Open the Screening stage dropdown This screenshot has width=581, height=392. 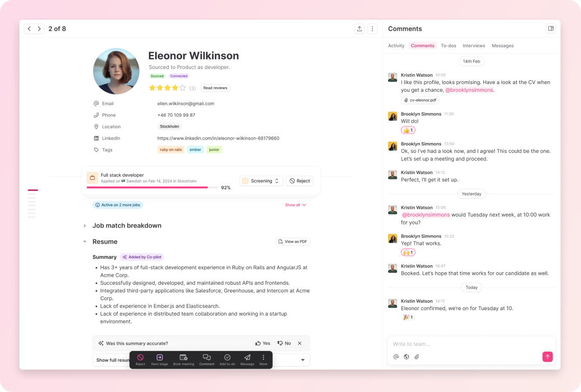coord(261,181)
